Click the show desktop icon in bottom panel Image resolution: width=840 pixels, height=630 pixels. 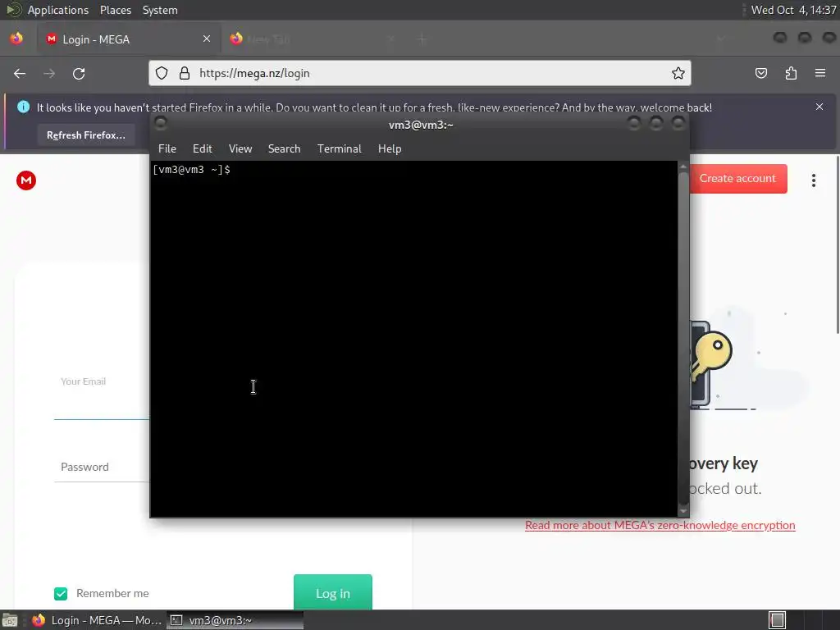(9, 620)
